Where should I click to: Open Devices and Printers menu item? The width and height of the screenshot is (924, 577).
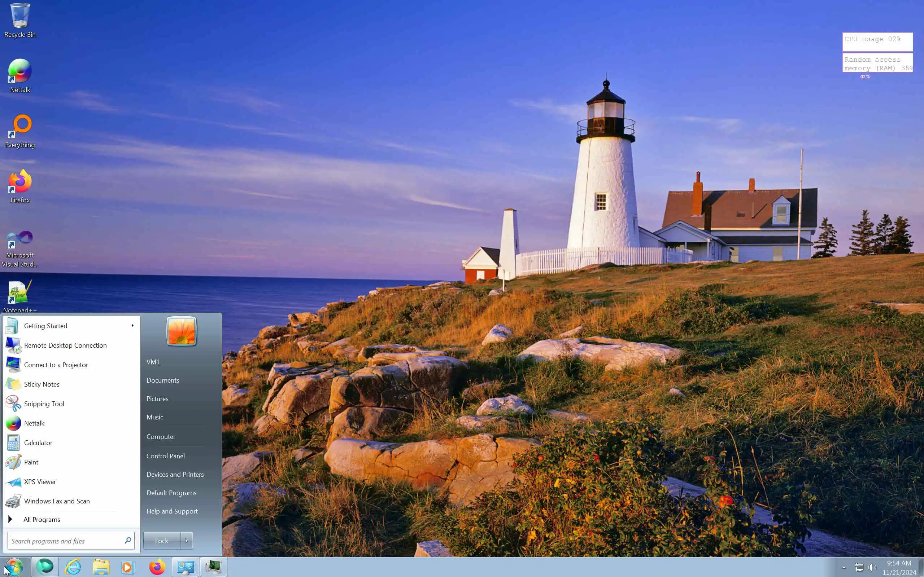tap(175, 474)
